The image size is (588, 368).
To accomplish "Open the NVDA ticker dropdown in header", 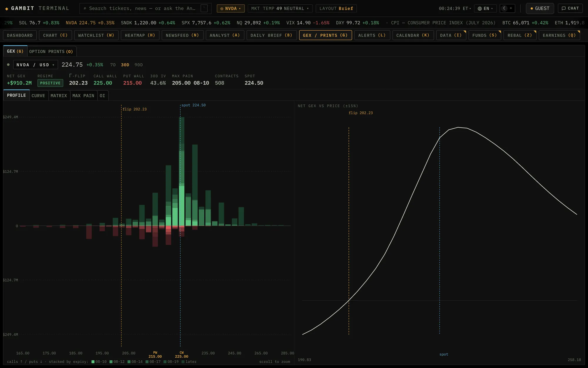I will [230, 9].
